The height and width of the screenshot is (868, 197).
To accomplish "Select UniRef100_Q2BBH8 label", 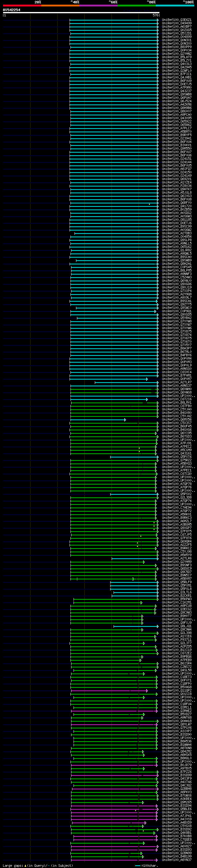I will pos(176,789).
